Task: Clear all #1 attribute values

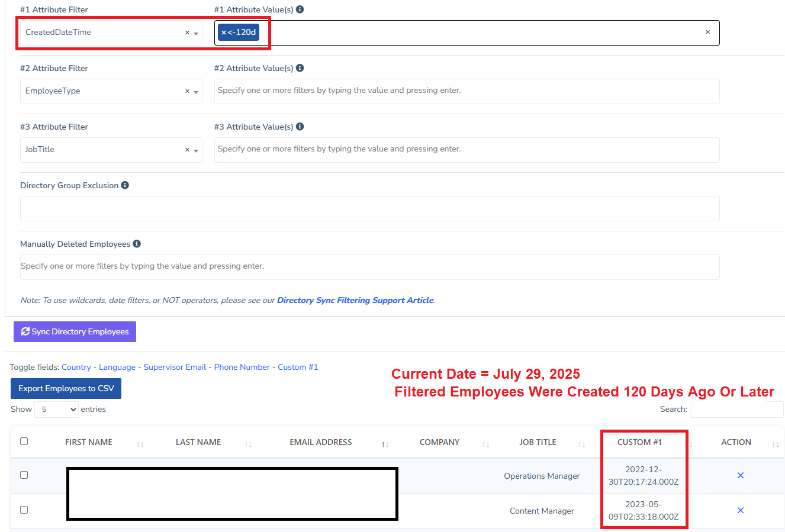Action: click(707, 33)
